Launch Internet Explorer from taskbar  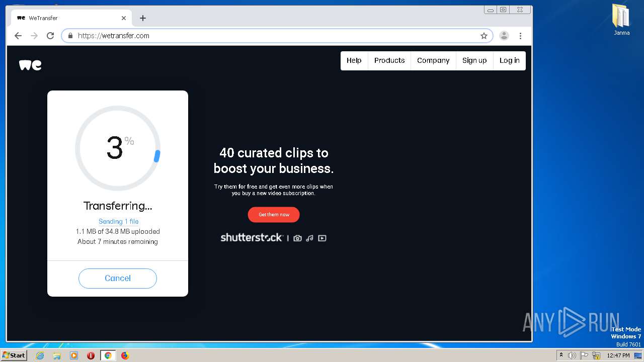(40, 355)
